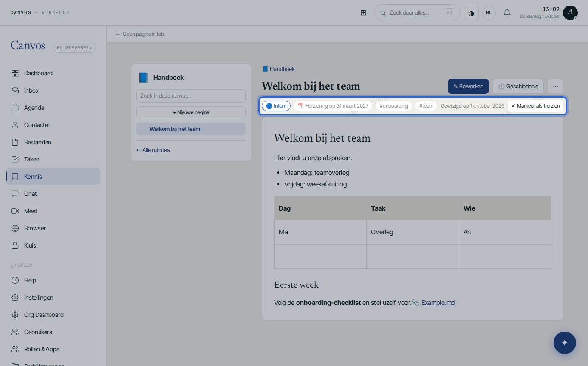Open the Browser globe icon

tap(15, 228)
